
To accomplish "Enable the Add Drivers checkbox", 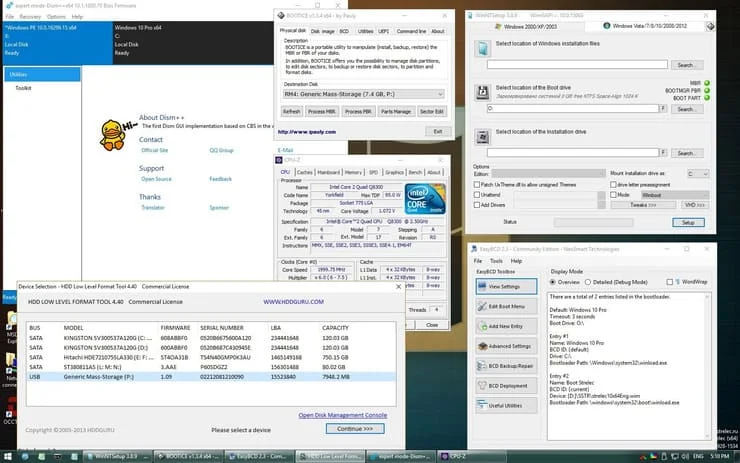I will 477,205.
